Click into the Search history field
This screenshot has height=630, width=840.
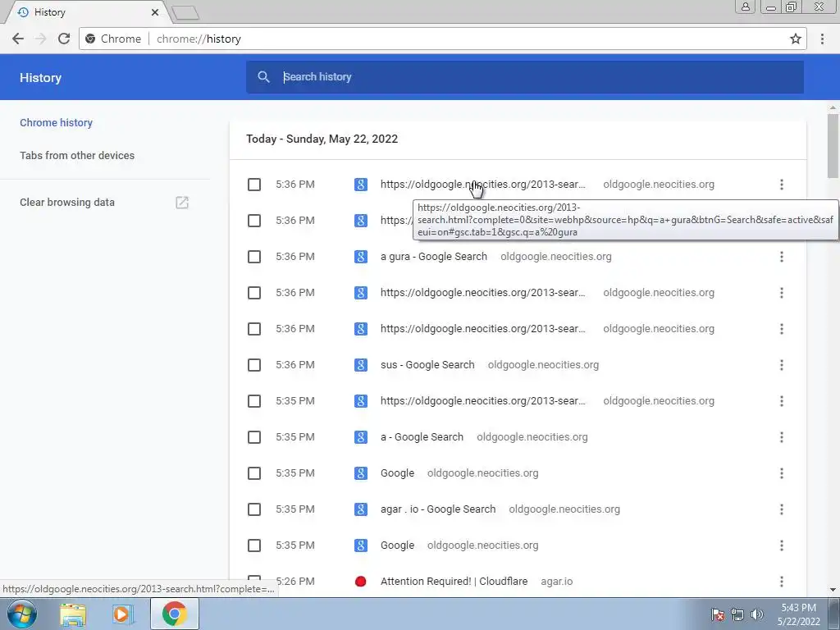pyautogui.click(x=525, y=77)
